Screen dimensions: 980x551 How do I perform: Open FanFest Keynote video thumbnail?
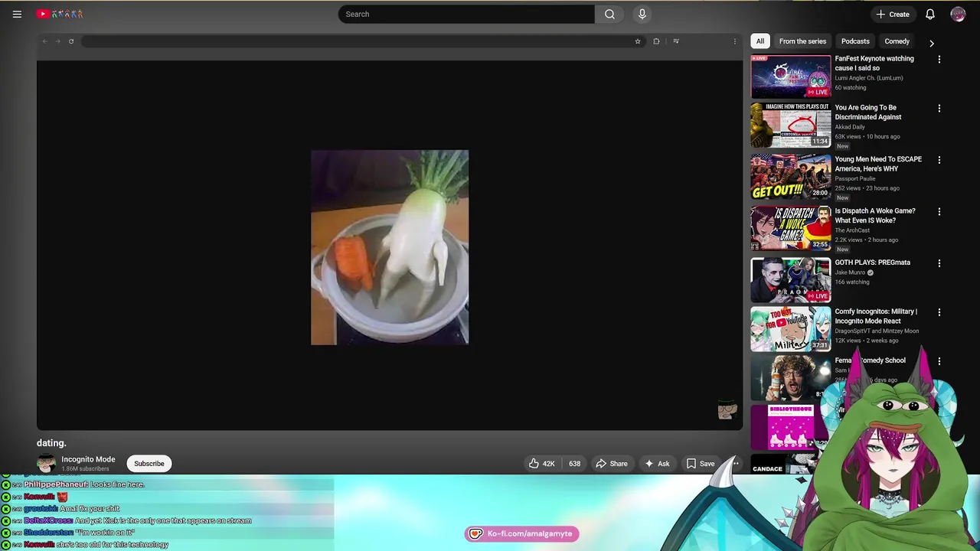790,77
